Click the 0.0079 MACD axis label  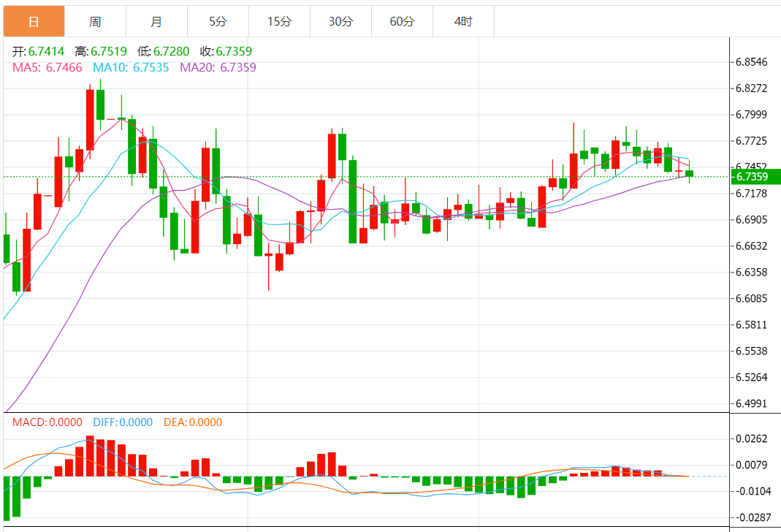point(751,465)
